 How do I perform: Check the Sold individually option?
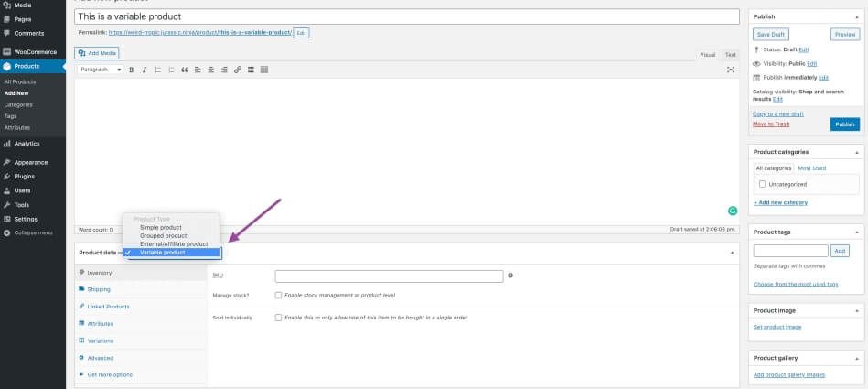[x=278, y=318]
